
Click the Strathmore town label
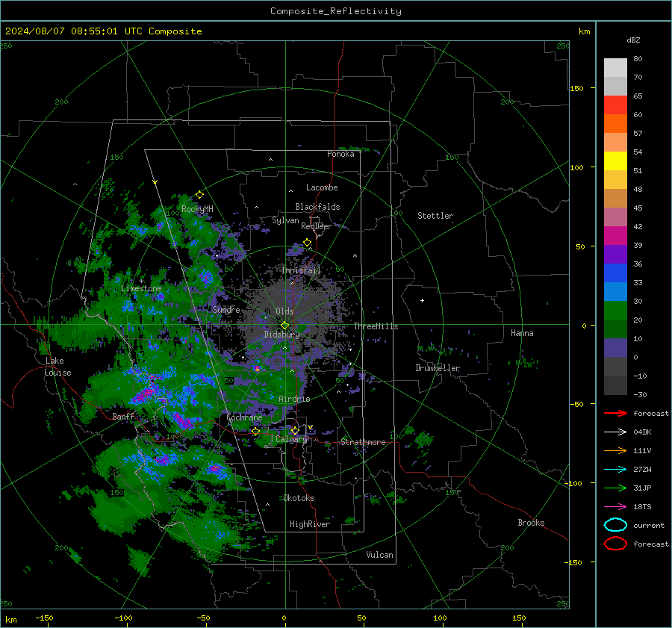pyautogui.click(x=364, y=442)
